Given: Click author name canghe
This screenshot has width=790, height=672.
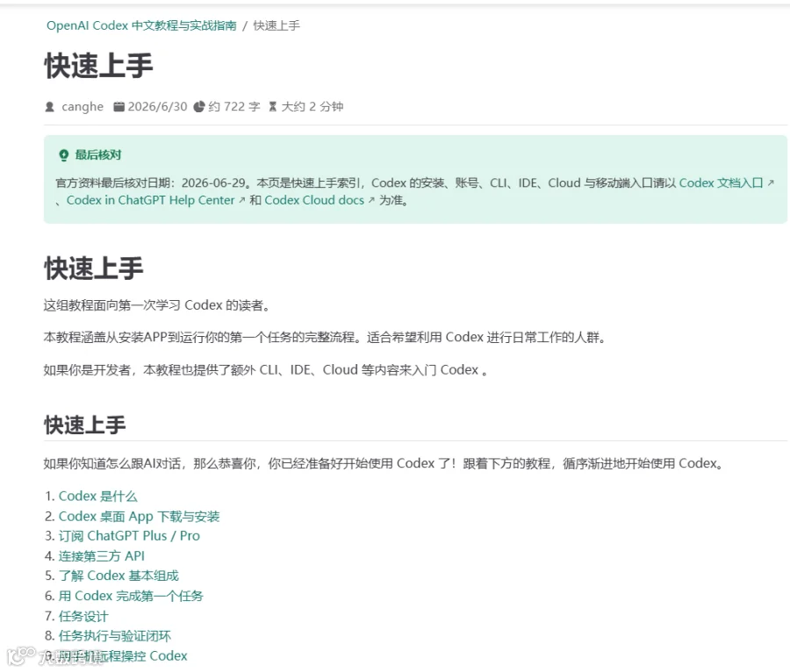Looking at the screenshot, I should (x=83, y=107).
